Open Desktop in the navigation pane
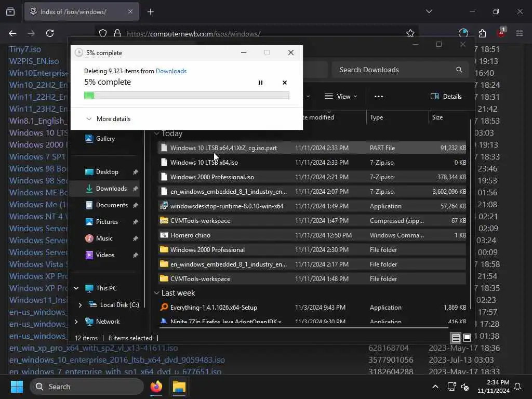Image resolution: width=532 pixels, height=399 pixels. click(x=107, y=171)
